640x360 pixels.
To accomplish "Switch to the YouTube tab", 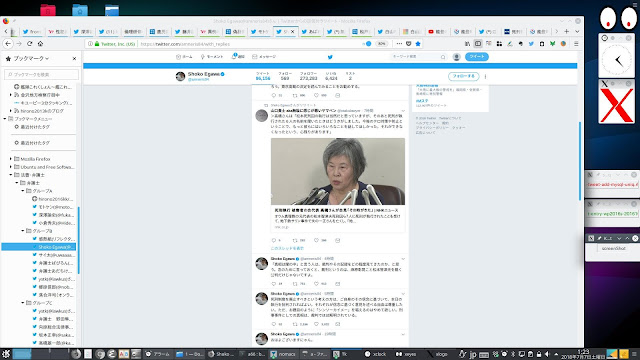I will click(x=437, y=31).
